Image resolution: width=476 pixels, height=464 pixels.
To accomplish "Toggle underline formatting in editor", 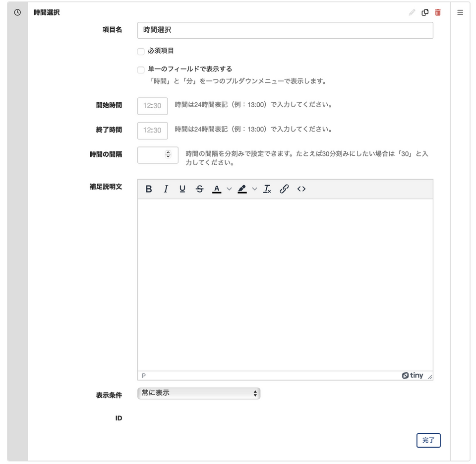I will tap(182, 189).
